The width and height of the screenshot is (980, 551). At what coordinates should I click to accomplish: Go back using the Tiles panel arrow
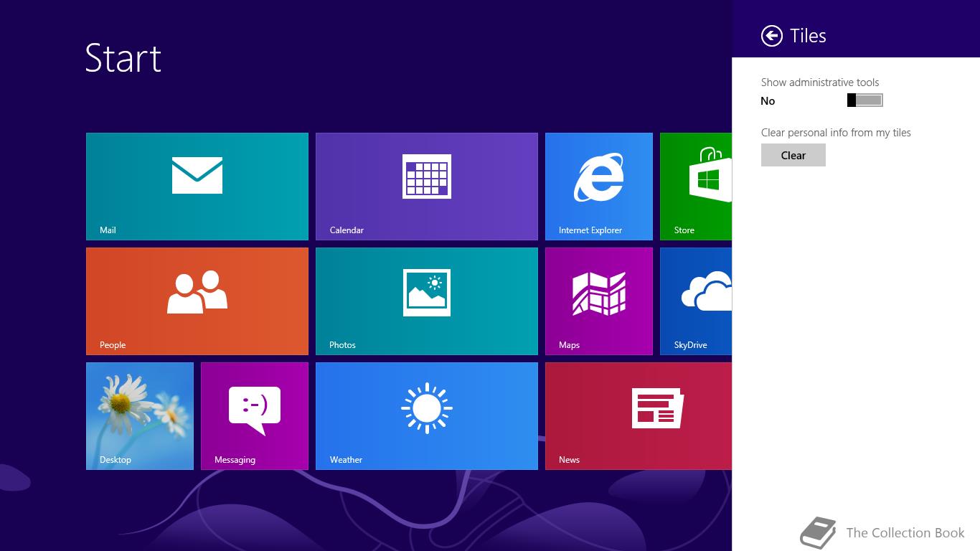[772, 36]
